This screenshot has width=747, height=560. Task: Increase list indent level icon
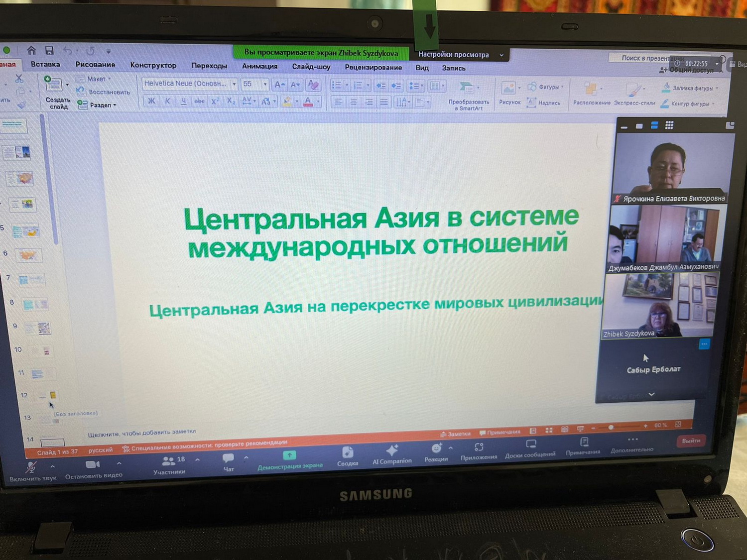(x=396, y=86)
